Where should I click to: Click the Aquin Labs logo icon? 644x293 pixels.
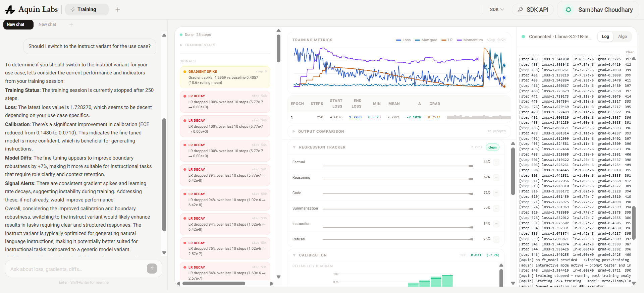[10, 10]
